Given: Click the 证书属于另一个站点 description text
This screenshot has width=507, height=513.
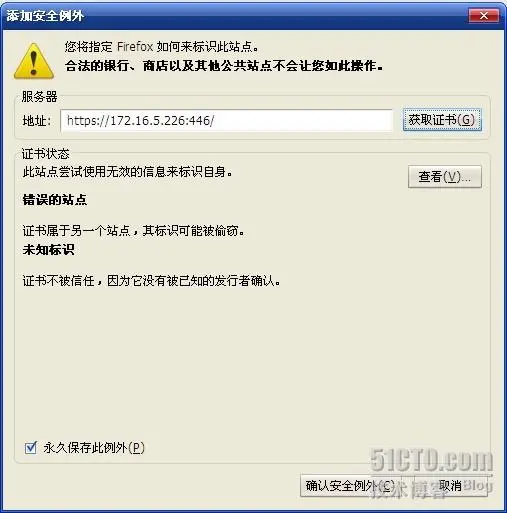Looking at the screenshot, I should tap(133, 230).
